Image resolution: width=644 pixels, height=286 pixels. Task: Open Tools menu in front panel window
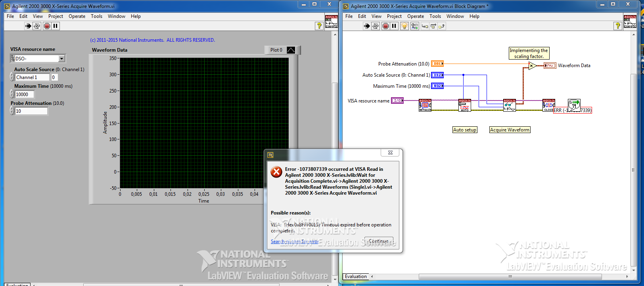click(96, 16)
